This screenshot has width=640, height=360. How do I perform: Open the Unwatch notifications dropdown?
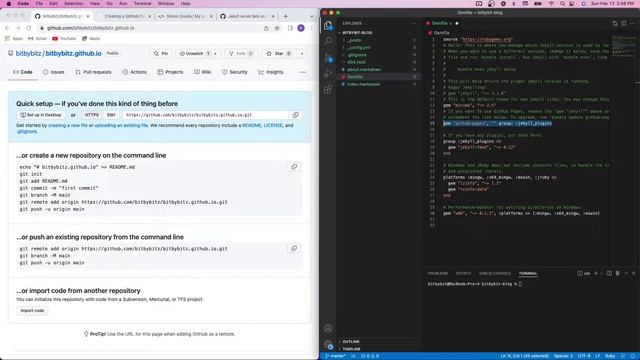[198, 53]
